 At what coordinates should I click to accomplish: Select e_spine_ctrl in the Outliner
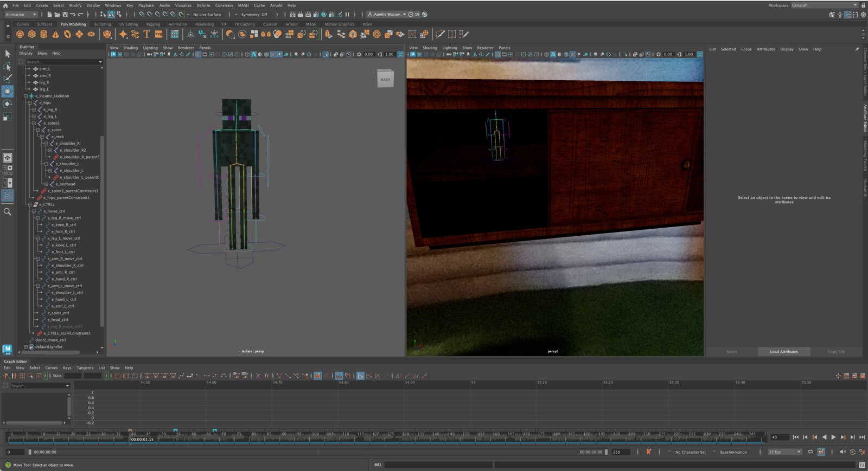[x=58, y=313]
